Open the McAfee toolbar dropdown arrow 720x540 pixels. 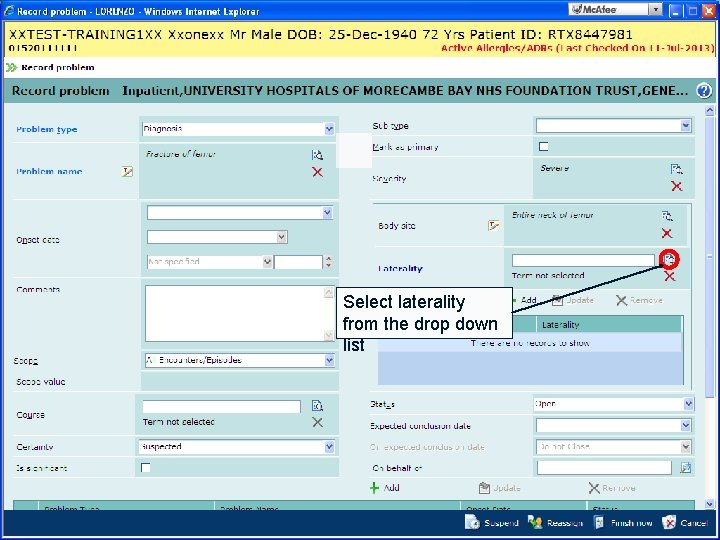tap(656, 9)
